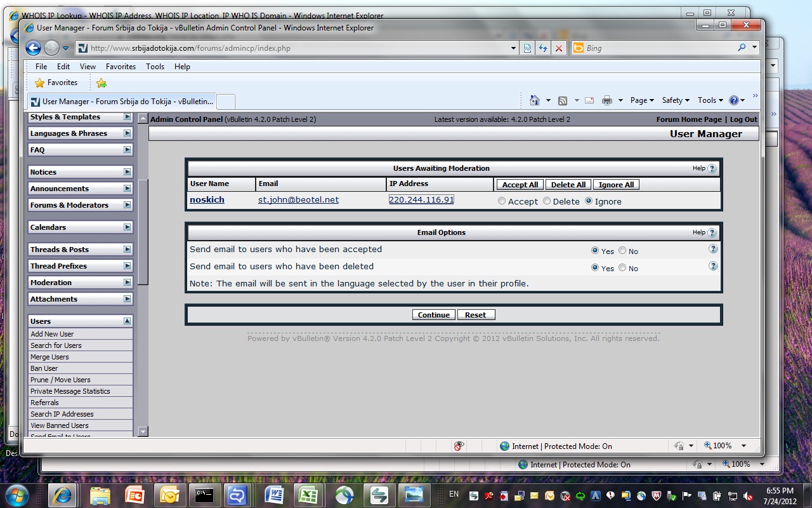Click the Refresh icon next to address bar
Image resolution: width=812 pixels, height=508 pixels.
[543, 48]
